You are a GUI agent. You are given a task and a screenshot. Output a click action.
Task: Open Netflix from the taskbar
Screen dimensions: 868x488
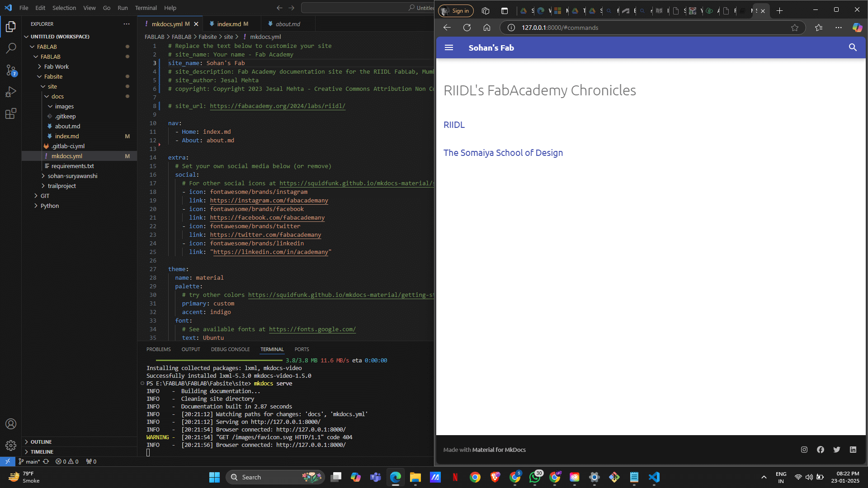pyautogui.click(x=455, y=477)
